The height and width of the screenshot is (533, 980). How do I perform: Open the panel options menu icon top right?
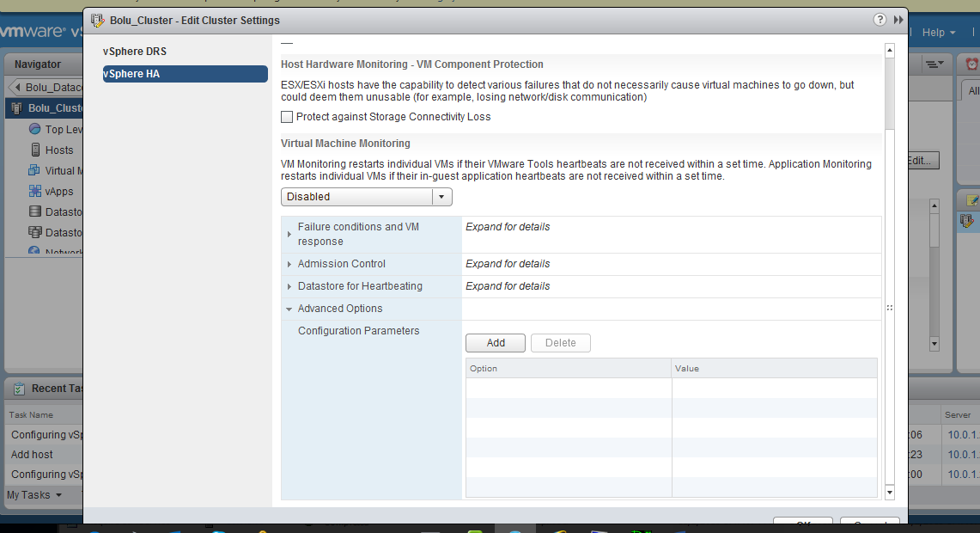pyautogui.click(x=934, y=64)
